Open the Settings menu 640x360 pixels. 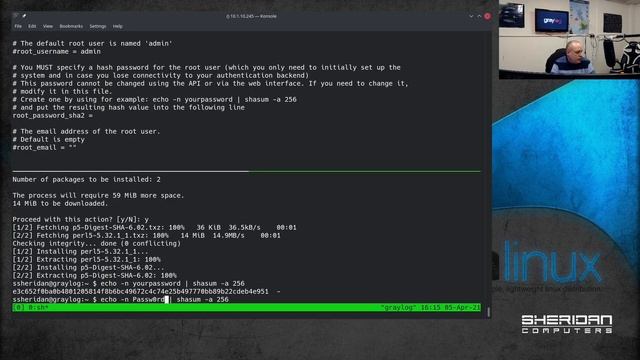tap(98, 26)
